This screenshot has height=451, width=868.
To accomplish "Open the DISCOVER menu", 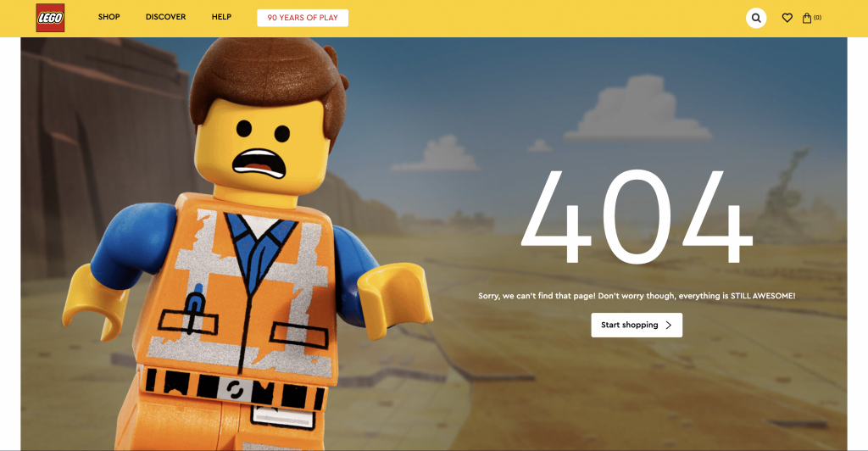I will (165, 17).
